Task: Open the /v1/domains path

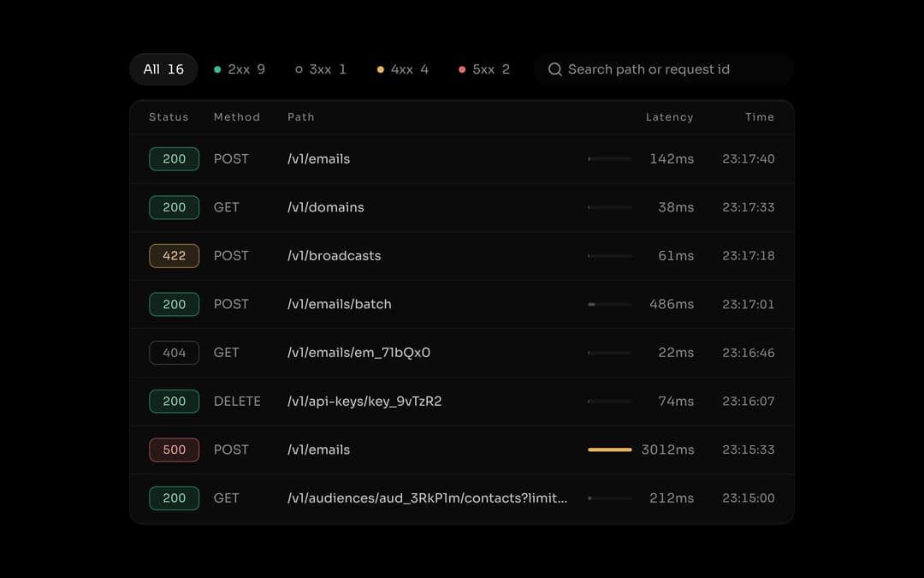Action: coord(326,207)
